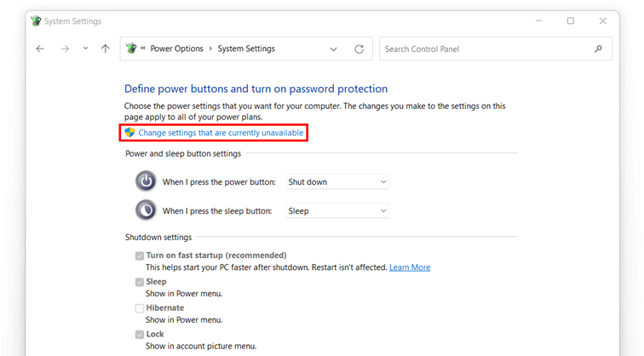Open recent locations chevron beside forward arrow

click(85, 49)
